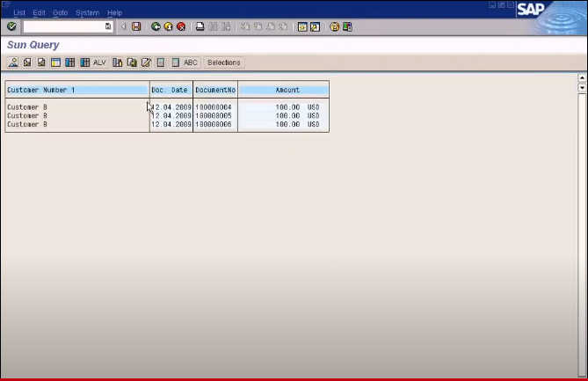
Task: Click the Previous Page icon
Action: tap(258, 26)
